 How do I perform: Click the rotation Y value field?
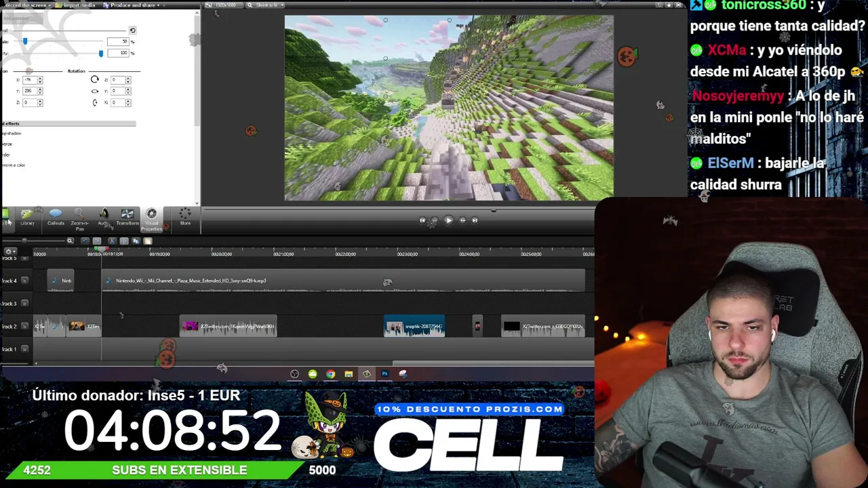(x=117, y=91)
